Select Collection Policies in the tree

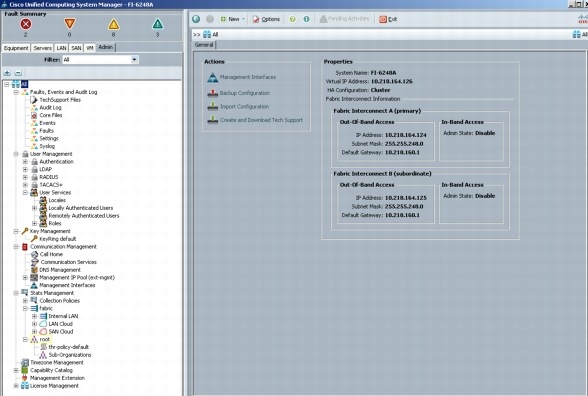(x=59, y=301)
